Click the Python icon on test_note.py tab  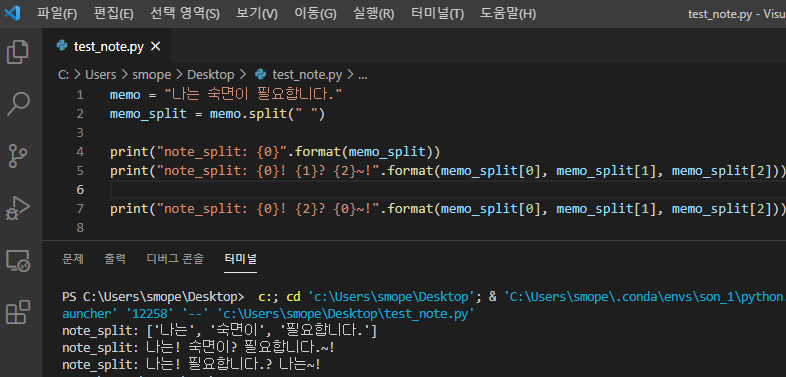coord(62,47)
